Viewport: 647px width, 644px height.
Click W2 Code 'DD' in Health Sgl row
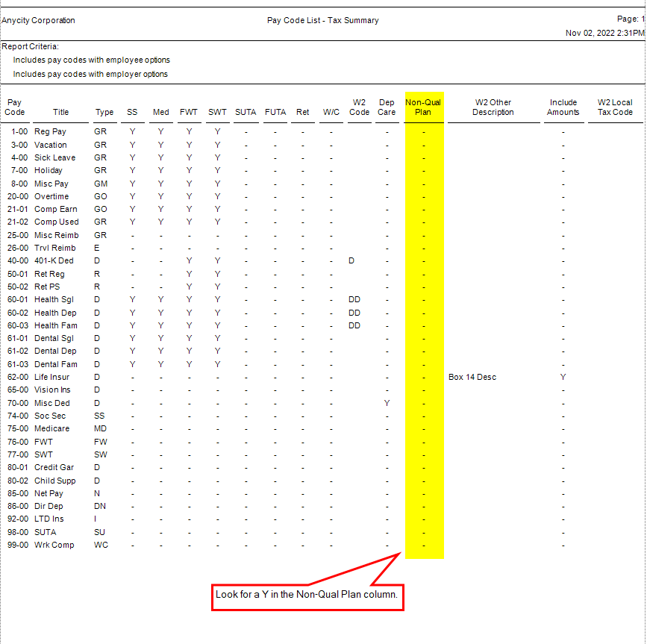[x=354, y=299]
